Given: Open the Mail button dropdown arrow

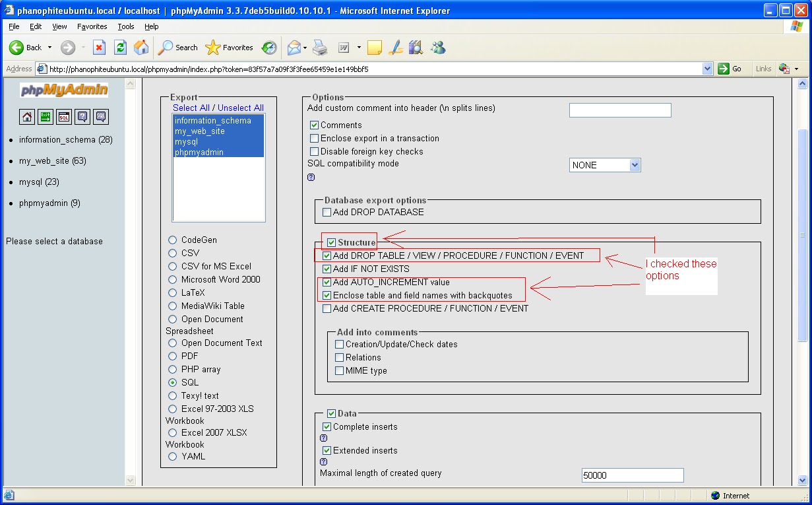Looking at the screenshot, I should click(305, 48).
